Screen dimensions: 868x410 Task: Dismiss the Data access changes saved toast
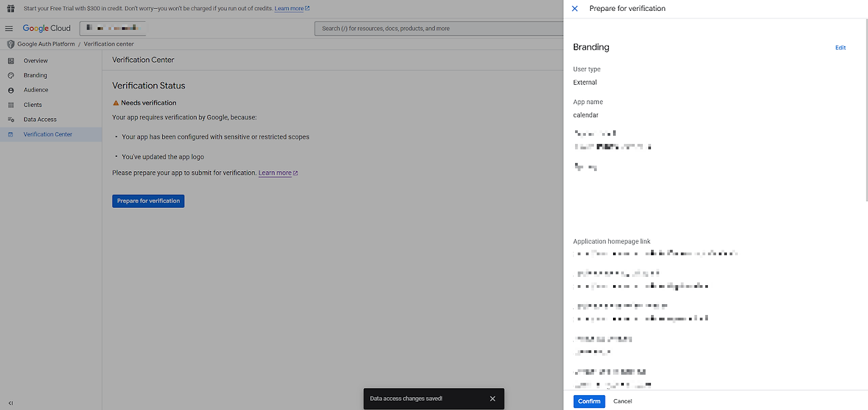[492, 398]
